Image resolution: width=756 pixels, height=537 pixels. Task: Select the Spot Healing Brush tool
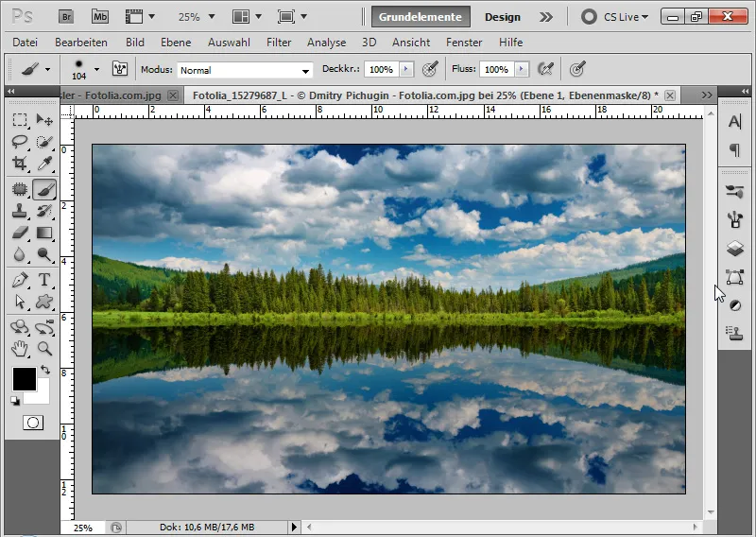tap(19, 189)
